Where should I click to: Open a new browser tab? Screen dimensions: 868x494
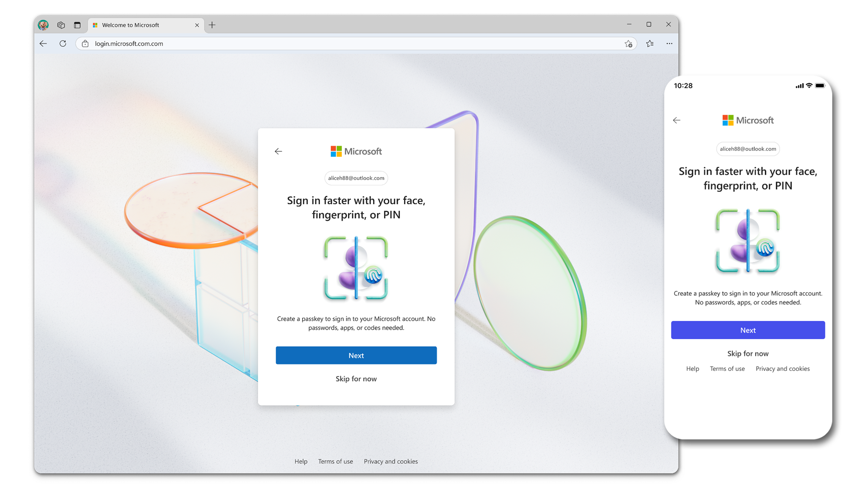pyautogui.click(x=212, y=25)
